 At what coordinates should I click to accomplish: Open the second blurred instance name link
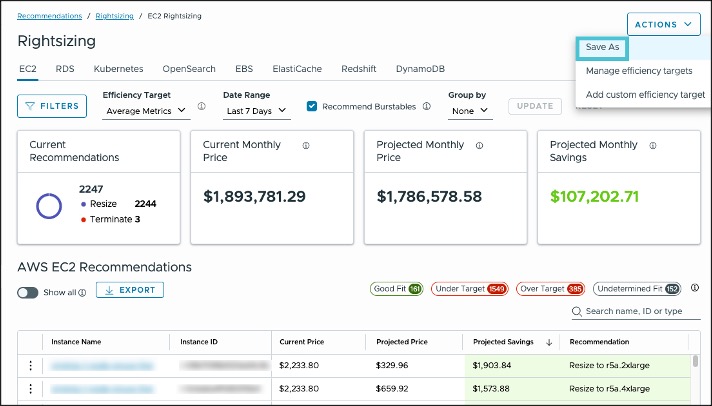point(102,389)
